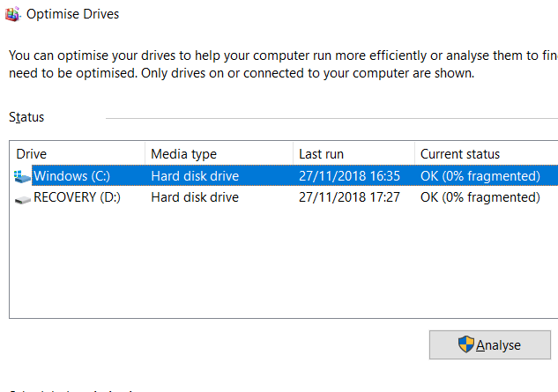558x392 pixels.
Task: Click the shield icon on Analyse button
Action: [466, 344]
